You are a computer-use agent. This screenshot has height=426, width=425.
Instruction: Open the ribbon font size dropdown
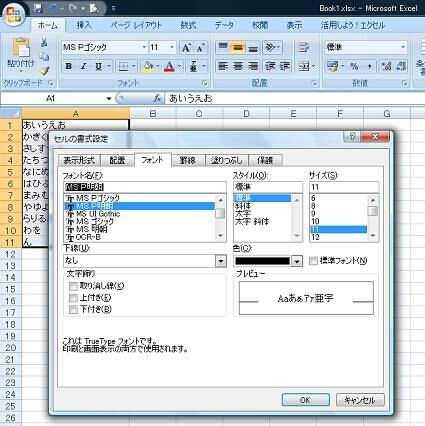(172, 47)
